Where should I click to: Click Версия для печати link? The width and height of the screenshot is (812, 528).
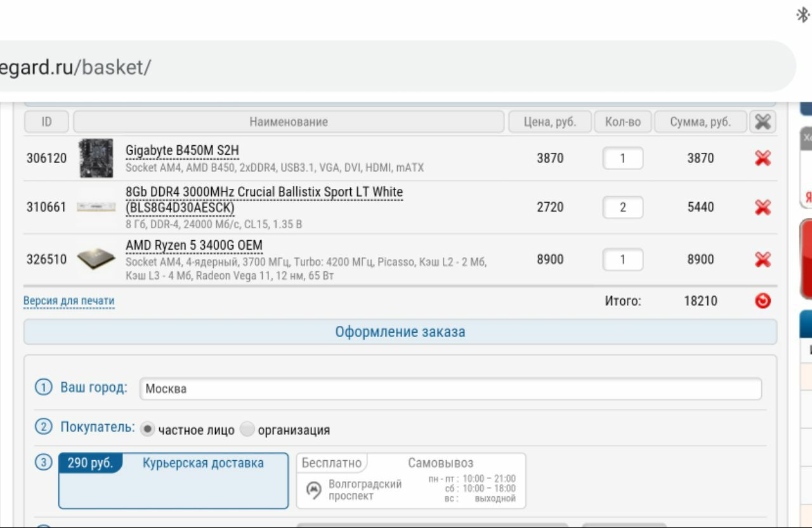click(69, 300)
